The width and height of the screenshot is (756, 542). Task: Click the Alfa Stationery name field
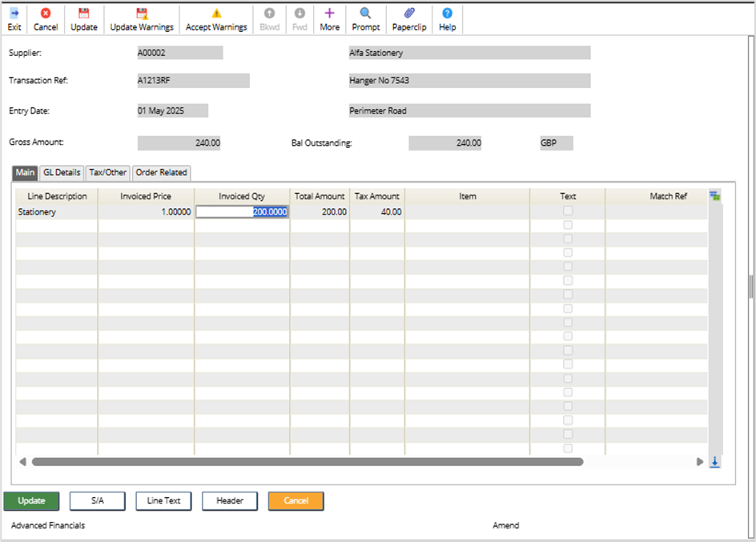(x=469, y=53)
